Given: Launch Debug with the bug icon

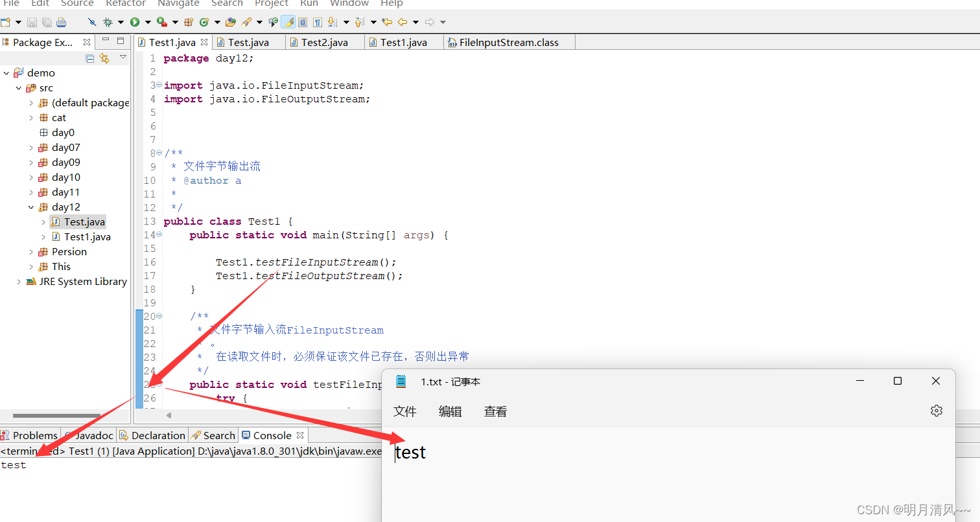Looking at the screenshot, I should click(x=108, y=22).
